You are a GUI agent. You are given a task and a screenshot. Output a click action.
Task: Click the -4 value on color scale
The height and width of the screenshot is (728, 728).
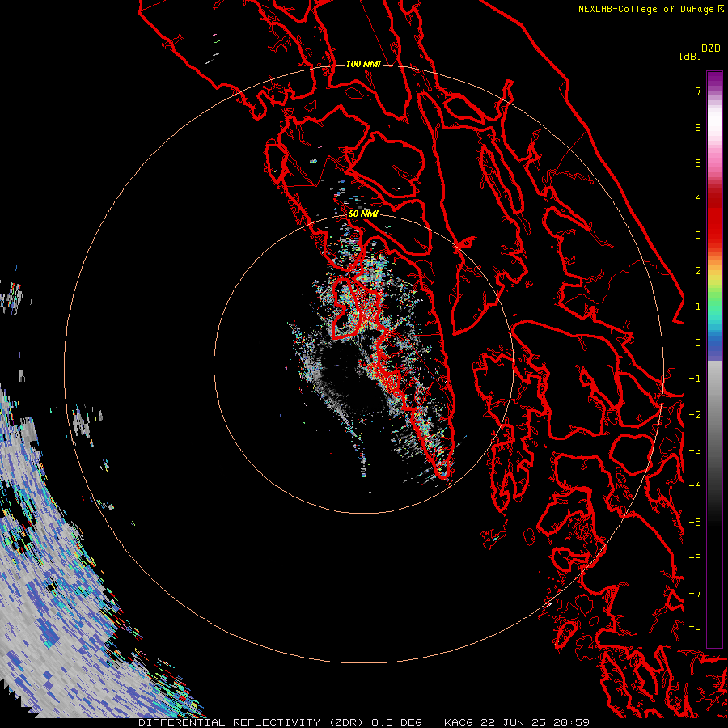coord(695,486)
